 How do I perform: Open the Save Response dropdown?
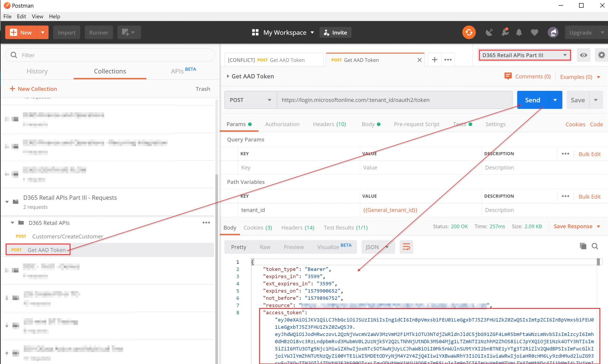(577, 226)
